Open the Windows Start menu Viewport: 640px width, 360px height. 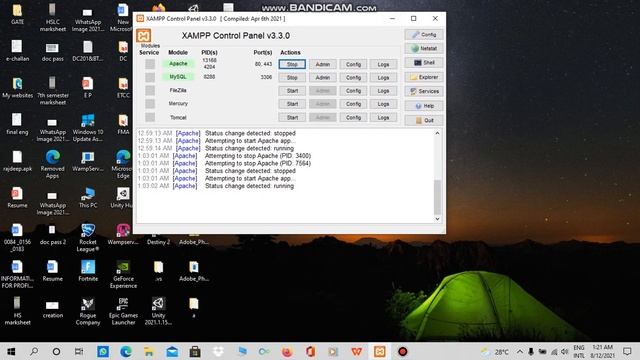click(11, 351)
